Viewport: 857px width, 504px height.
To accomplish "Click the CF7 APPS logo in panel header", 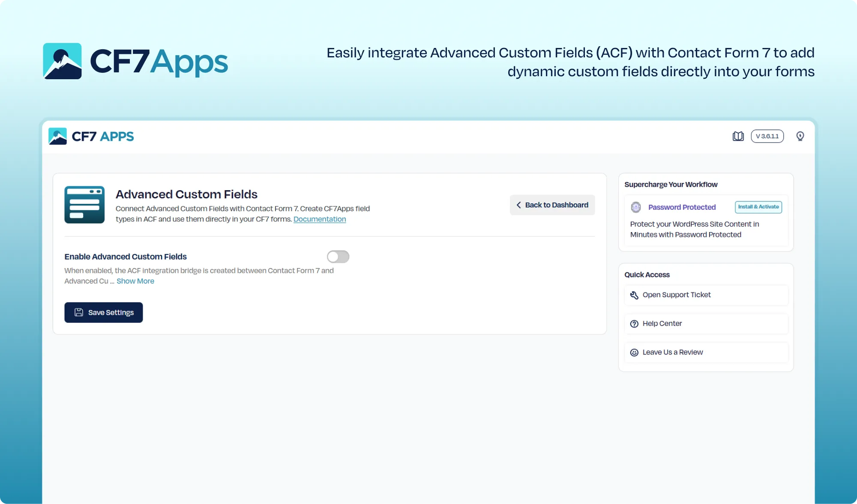I will [91, 136].
